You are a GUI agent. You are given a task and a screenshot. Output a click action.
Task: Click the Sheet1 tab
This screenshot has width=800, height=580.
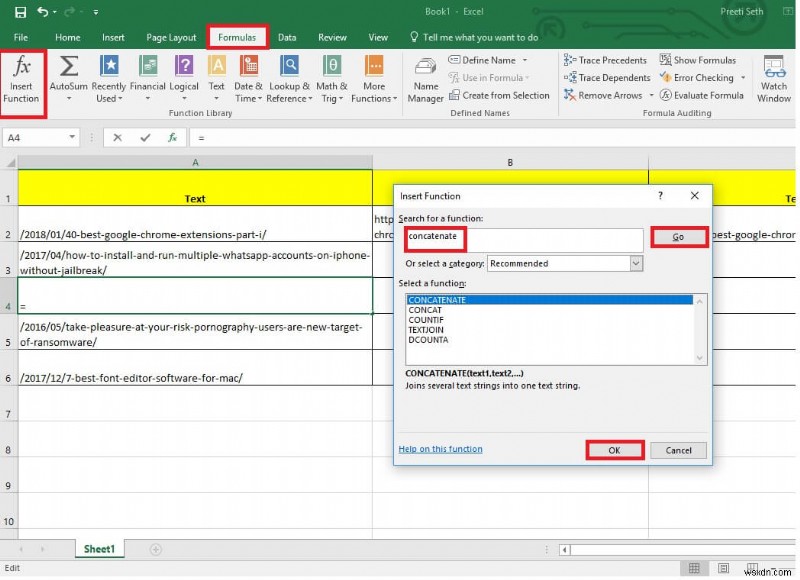click(x=99, y=549)
